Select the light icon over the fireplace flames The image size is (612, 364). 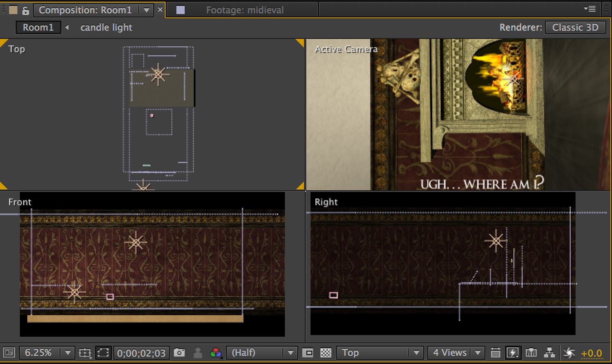[x=514, y=79]
